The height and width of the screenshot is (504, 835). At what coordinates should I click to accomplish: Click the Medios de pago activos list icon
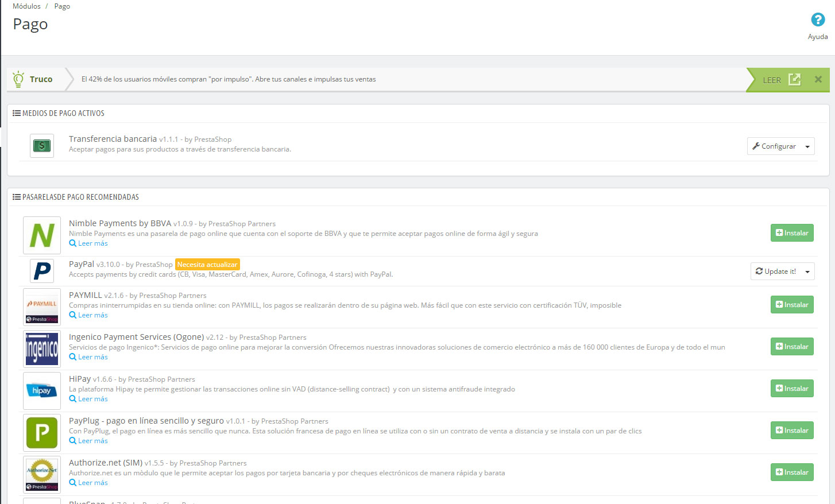pos(17,113)
